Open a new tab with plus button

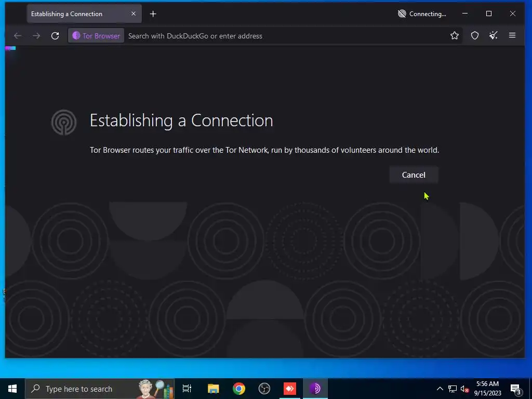click(153, 14)
